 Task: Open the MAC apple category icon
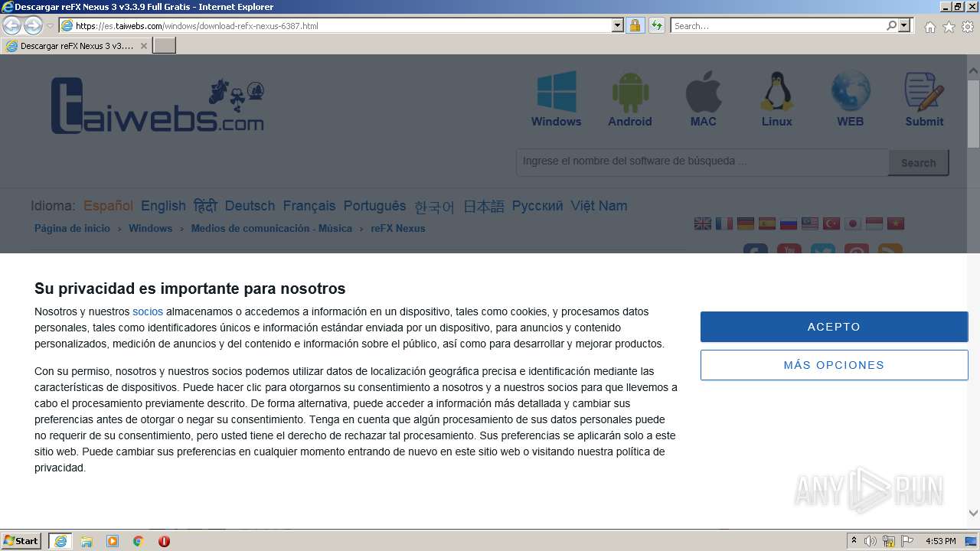click(704, 92)
